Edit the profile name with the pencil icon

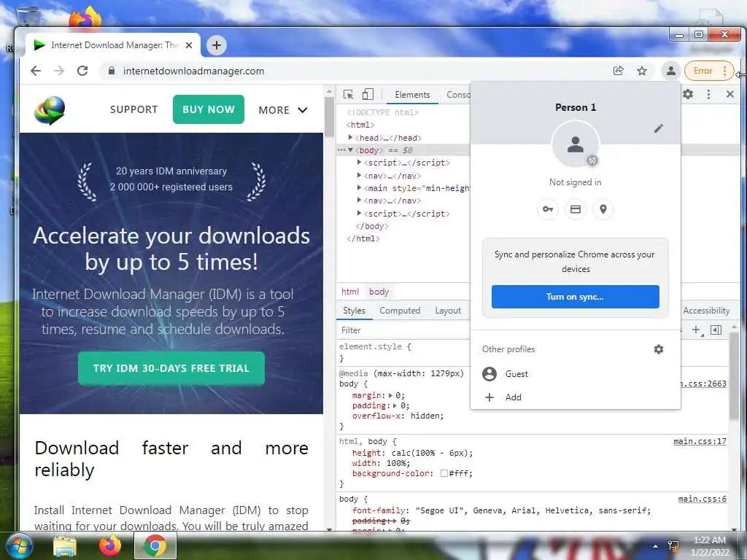659,128
